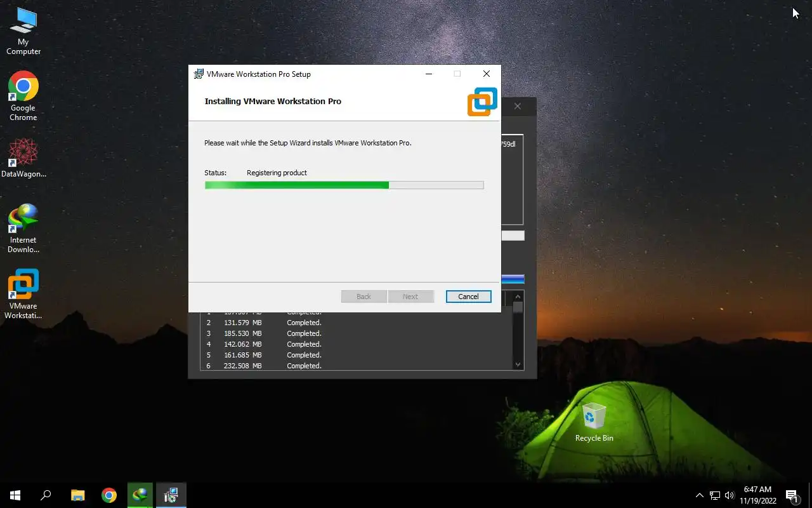
Task: Open Internet Download Manager desktop shortcut
Action: point(23,229)
